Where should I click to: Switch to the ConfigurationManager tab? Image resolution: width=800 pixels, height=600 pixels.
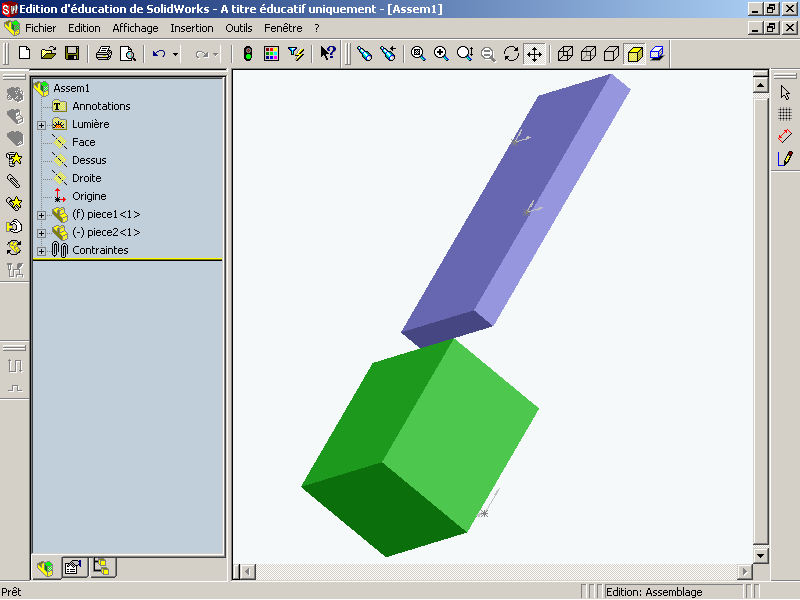[x=102, y=567]
